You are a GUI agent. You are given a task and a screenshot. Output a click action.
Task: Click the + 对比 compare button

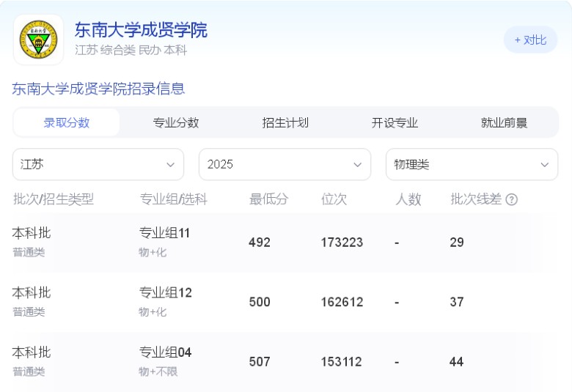point(530,40)
